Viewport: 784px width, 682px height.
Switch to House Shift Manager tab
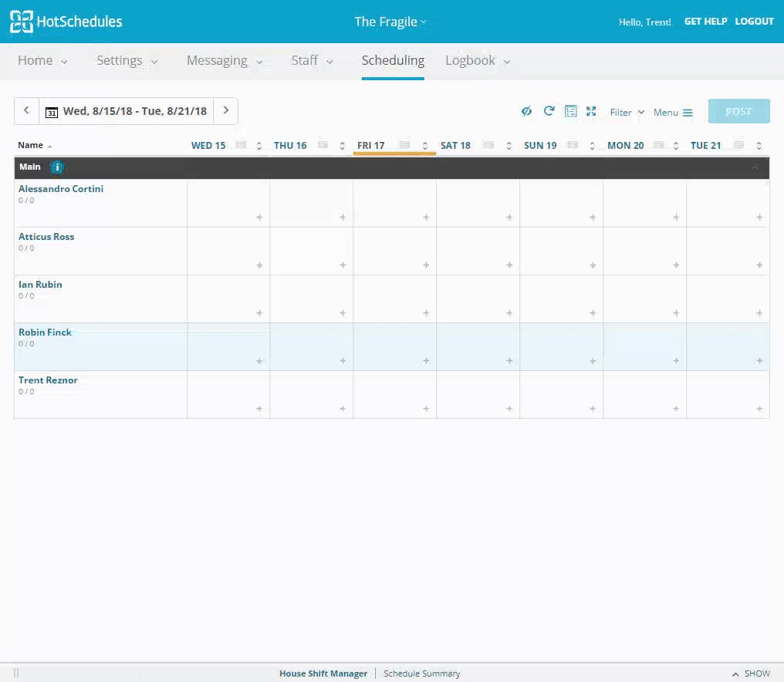click(323, 674)
